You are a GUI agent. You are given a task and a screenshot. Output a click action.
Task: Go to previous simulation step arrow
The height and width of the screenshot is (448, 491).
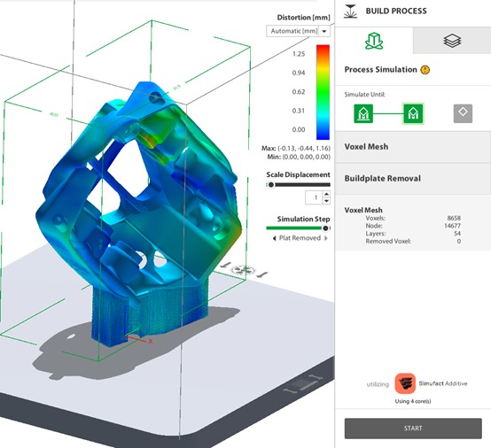tap(275, 238)
